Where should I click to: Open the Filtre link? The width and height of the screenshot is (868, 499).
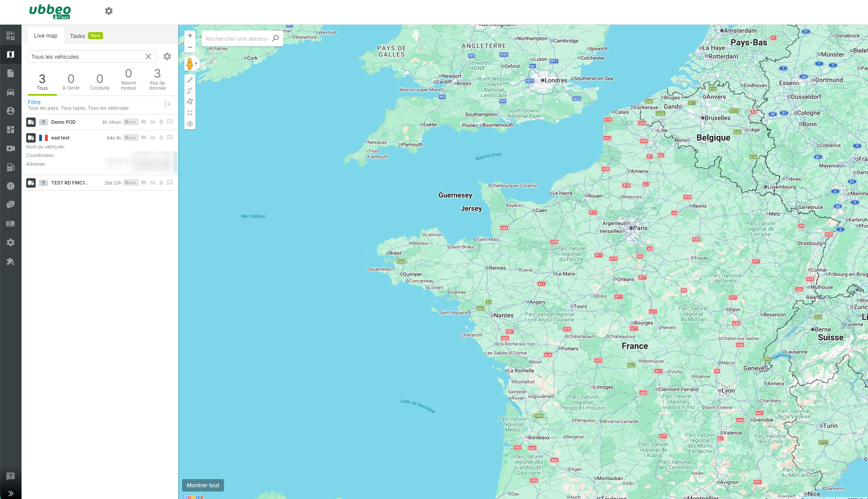(x=34, y=102)
